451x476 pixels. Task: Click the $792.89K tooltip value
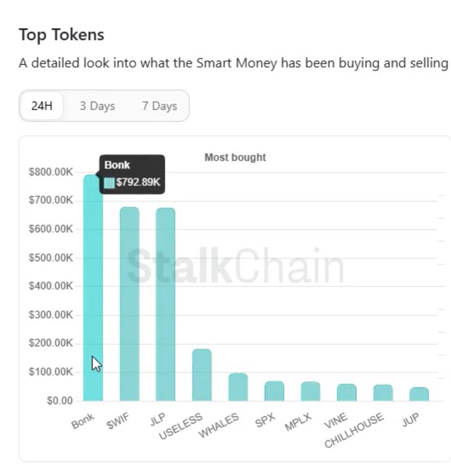pyautogui.click(x=138, y=182)
